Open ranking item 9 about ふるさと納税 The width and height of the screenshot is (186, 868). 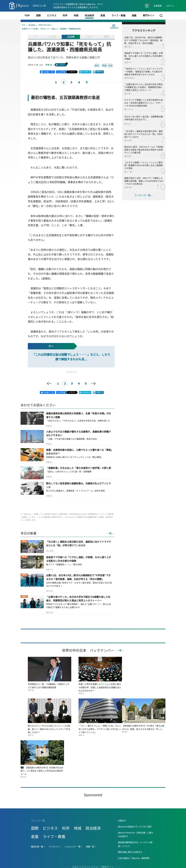[x=143, y=167]
